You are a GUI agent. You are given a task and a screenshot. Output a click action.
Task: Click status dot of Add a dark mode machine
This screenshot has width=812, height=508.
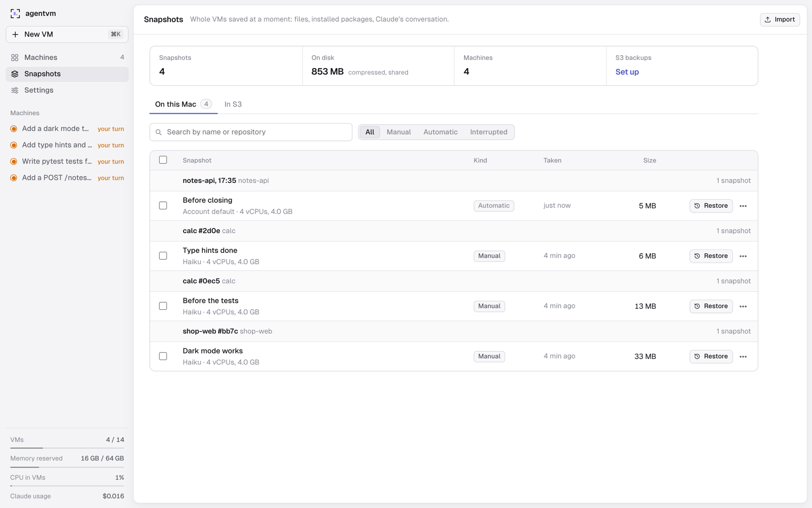[x=14, y=129]
